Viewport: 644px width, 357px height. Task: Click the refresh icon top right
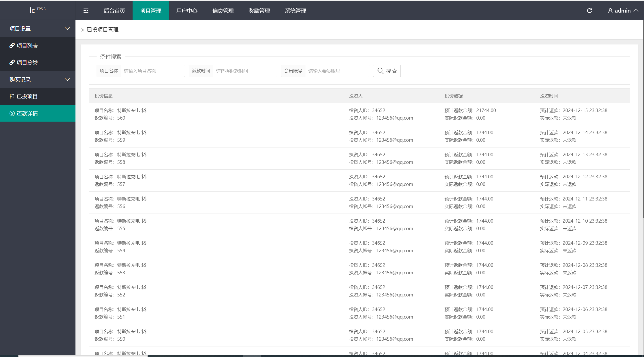coord(589,10)
